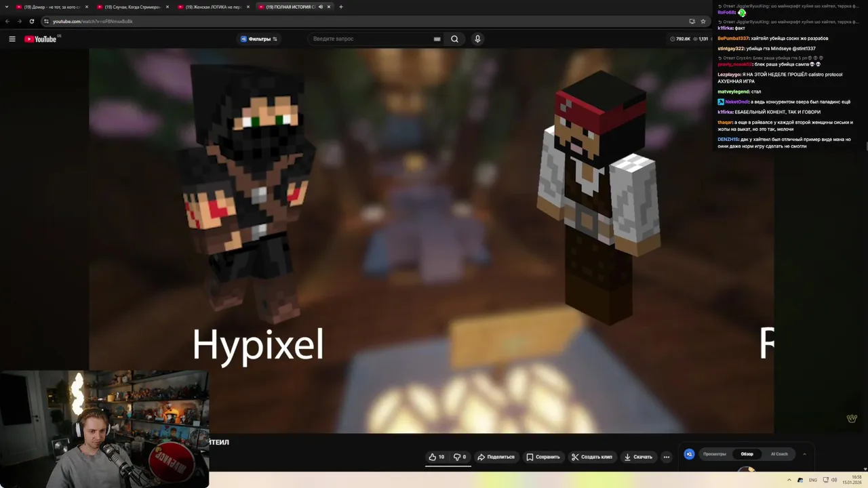
Task: Switch to the Женская ЛОГИКА tab
Action: coord(213,7)
